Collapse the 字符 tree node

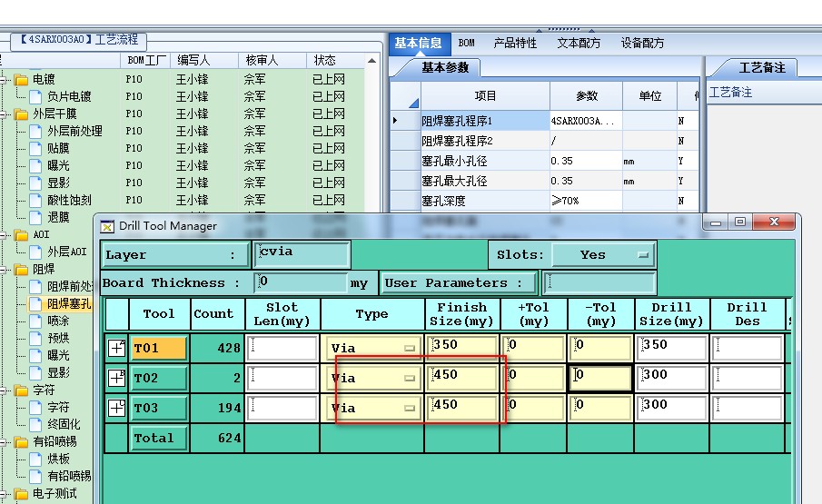tap(4, 390)
